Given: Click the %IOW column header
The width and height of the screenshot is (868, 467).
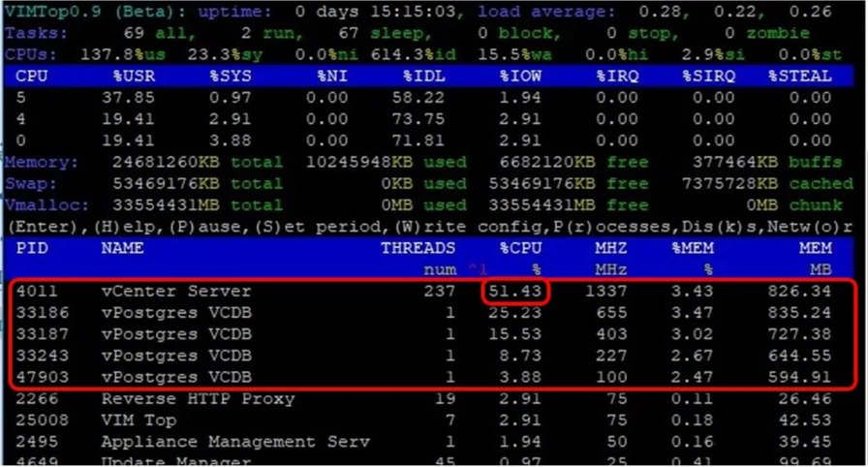Looking at the screenshot, I should point(520,76).
